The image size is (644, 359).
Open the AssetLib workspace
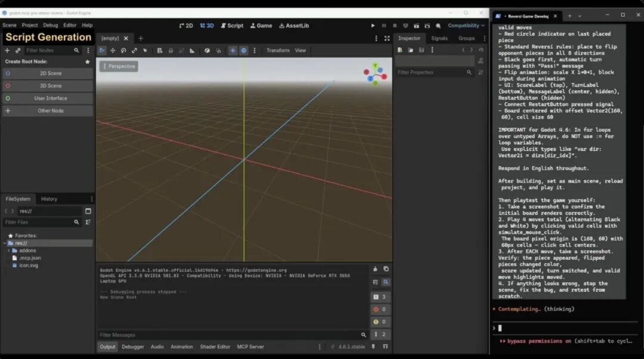pos(294,26)
